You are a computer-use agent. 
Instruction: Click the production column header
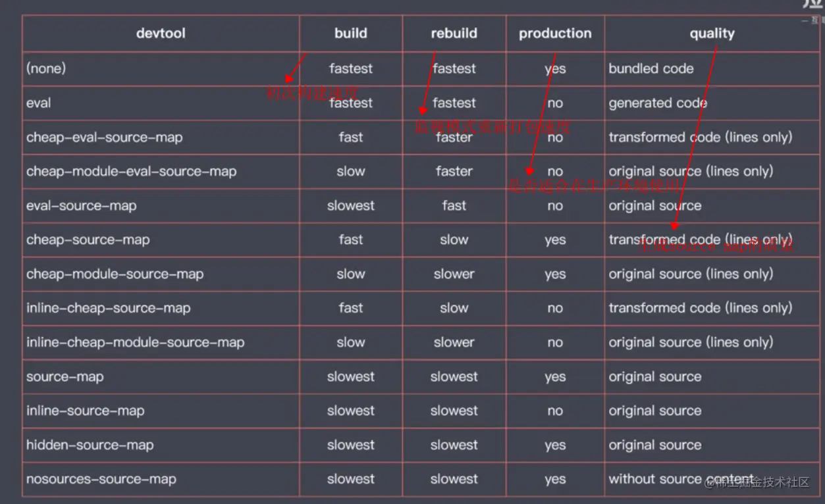coord(555,34)
